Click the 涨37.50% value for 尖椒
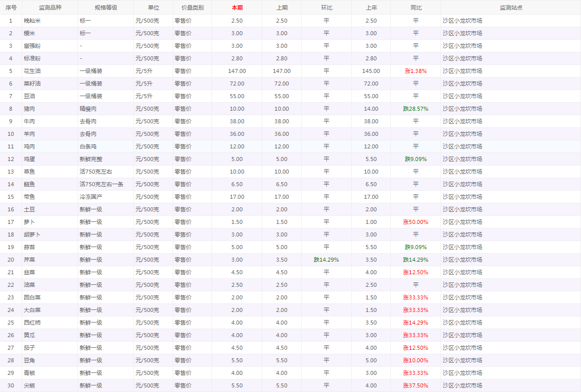Image resolution: width=581 pixels, height=392 pixels. pyautogui.click(x=415, y=385)
